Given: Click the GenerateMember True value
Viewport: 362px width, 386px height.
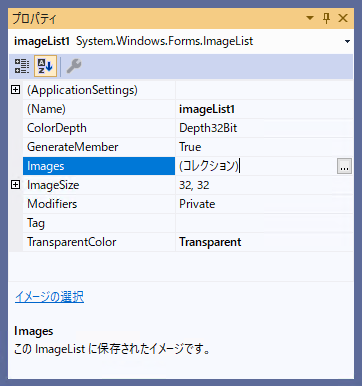Looking at the screenshot, I should tap(264, 147).
